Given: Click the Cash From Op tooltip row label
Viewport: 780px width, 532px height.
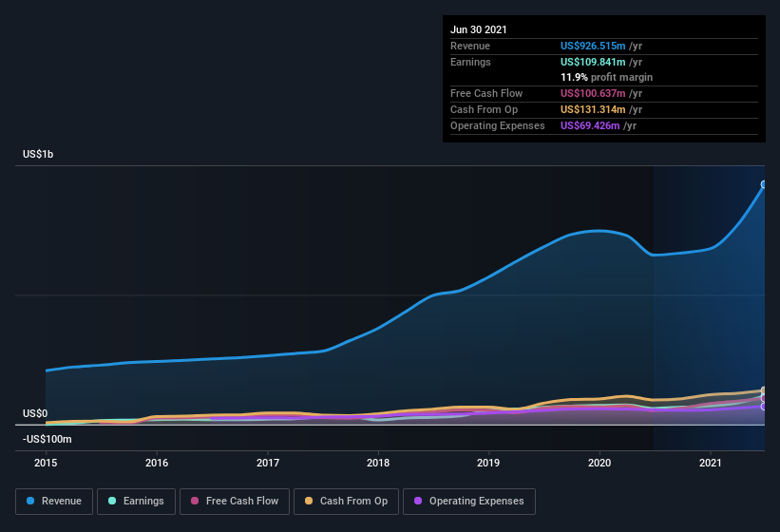Looking at the screenshot, I should pos(484,109).
